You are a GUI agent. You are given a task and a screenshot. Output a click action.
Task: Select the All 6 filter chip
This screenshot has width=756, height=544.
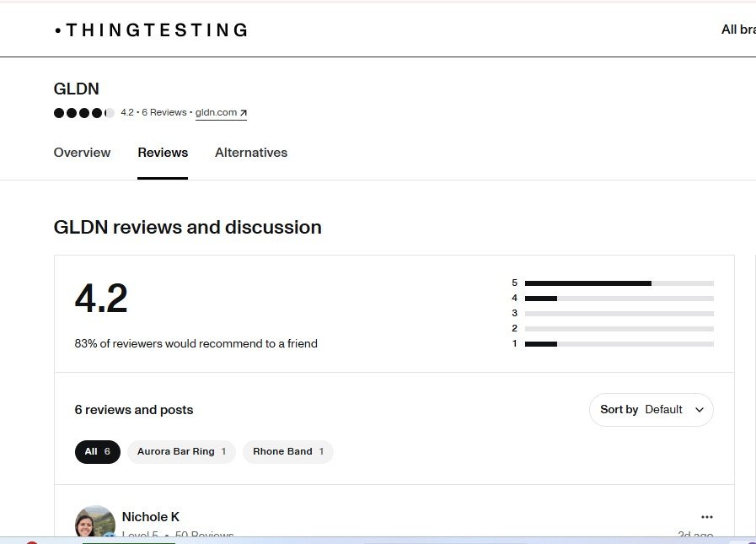pos(98,452)
